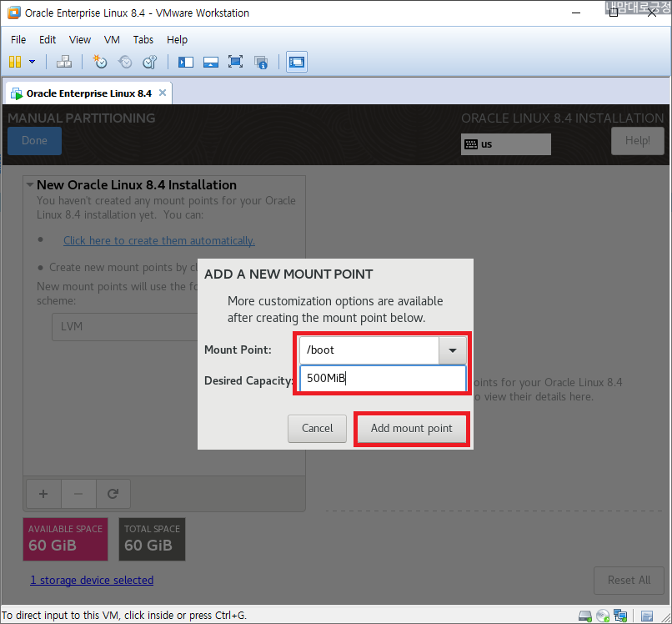Viewport: 672px width, 624px height.
Task: Enter full screen mode icon
Action: coord(235,62)
